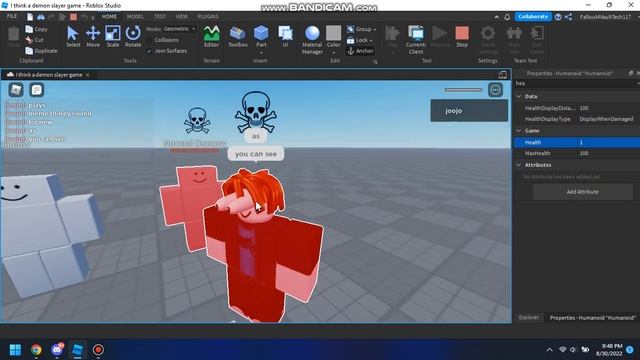Switch to the TEST ribbon tab
Image resolution: width=640 pixels, height=360 pixels.
(160, 16)
